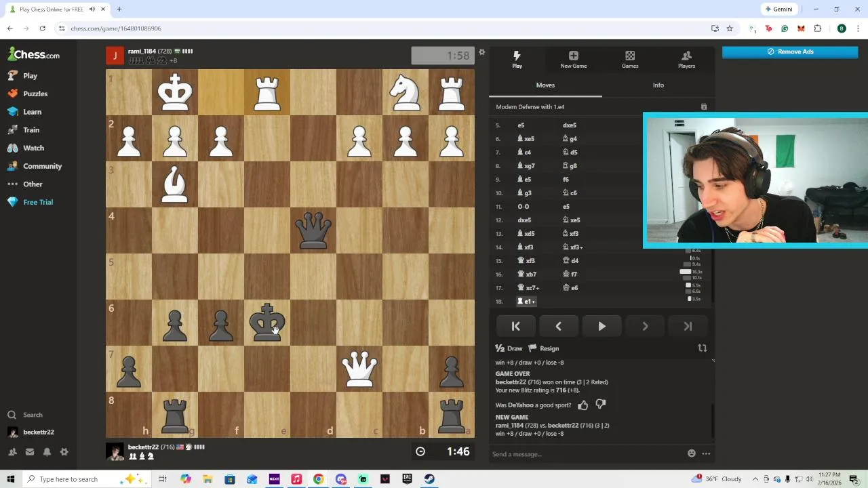Go back one move
This screenshot has width=868, height=488.
click(x=558, y=327)
